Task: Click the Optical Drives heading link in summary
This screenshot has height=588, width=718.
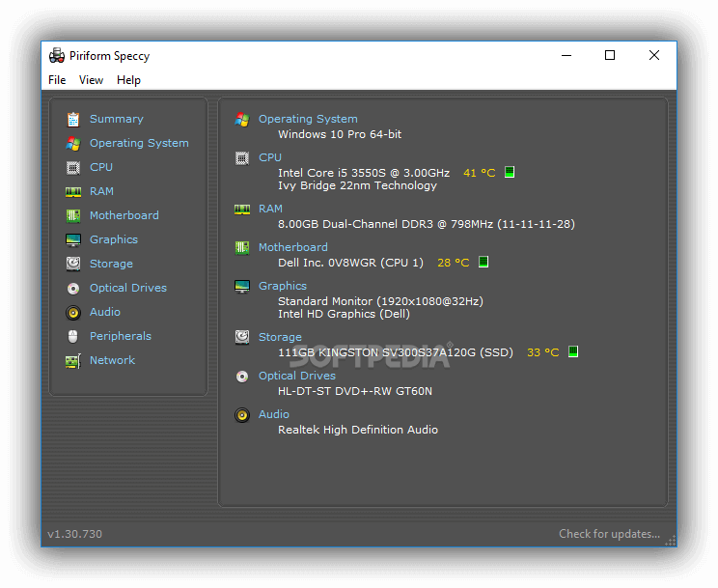Action: coord(297,376)
